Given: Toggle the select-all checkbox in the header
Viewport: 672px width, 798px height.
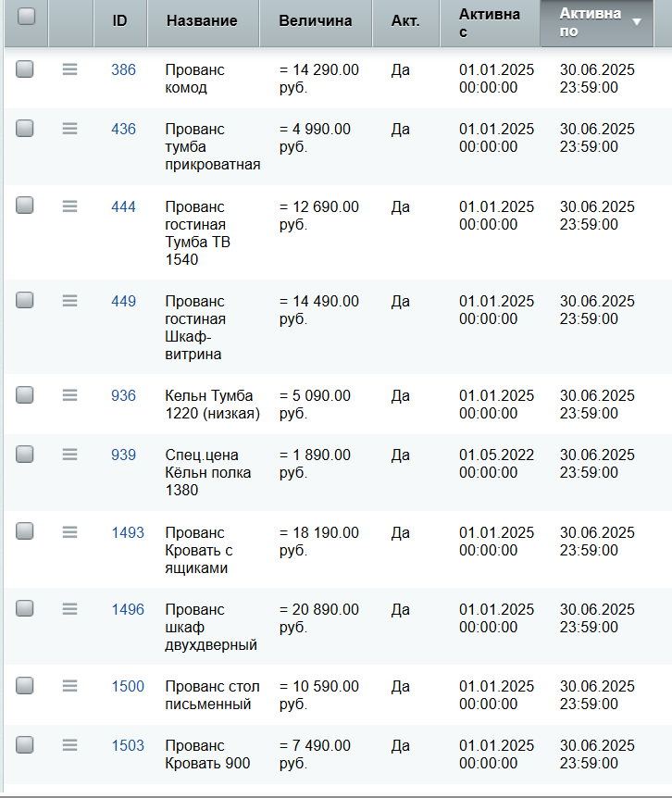Looking at the screenshot, I should click(x=26, y=17).
